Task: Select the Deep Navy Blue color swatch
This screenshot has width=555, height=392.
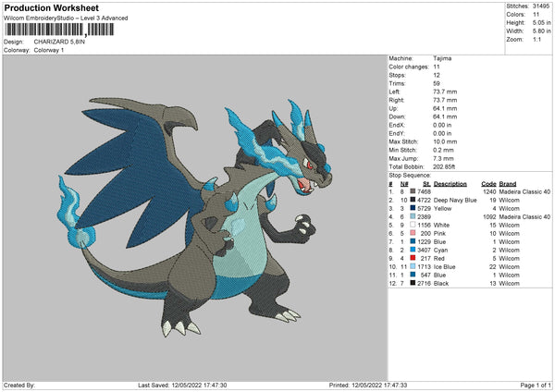Action: coord(413,200)
